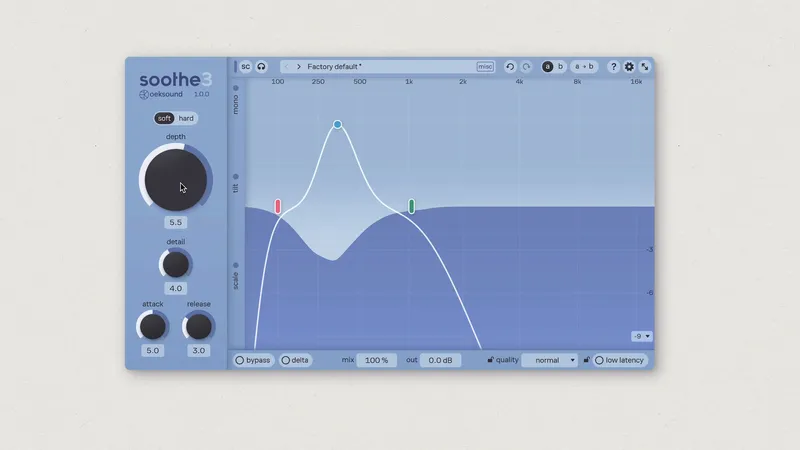This screenshot has width=800, height=450.
Task: Click the detail knob
Action: click(176, 264)
